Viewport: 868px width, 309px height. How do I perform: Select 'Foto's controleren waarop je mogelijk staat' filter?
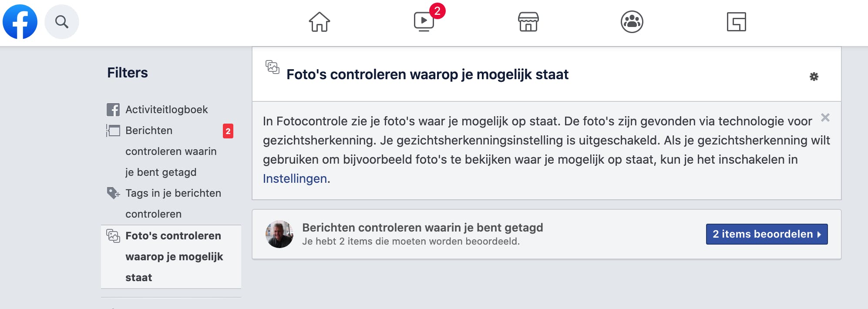[174, 256]
